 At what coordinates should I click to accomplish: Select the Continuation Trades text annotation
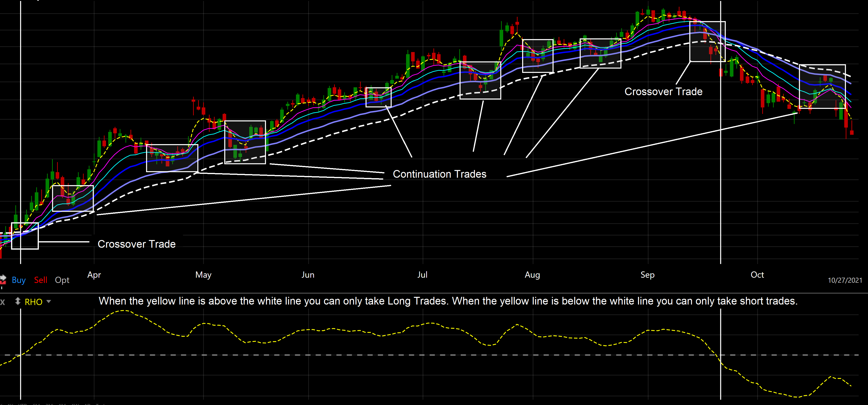(x=439, y=174)
